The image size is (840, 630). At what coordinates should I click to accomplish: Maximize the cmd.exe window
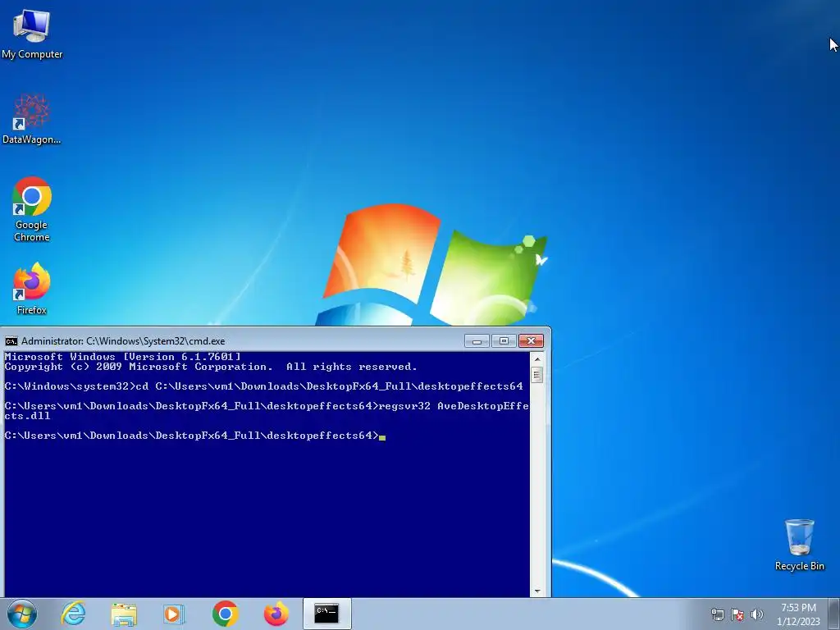coord(504,340)
